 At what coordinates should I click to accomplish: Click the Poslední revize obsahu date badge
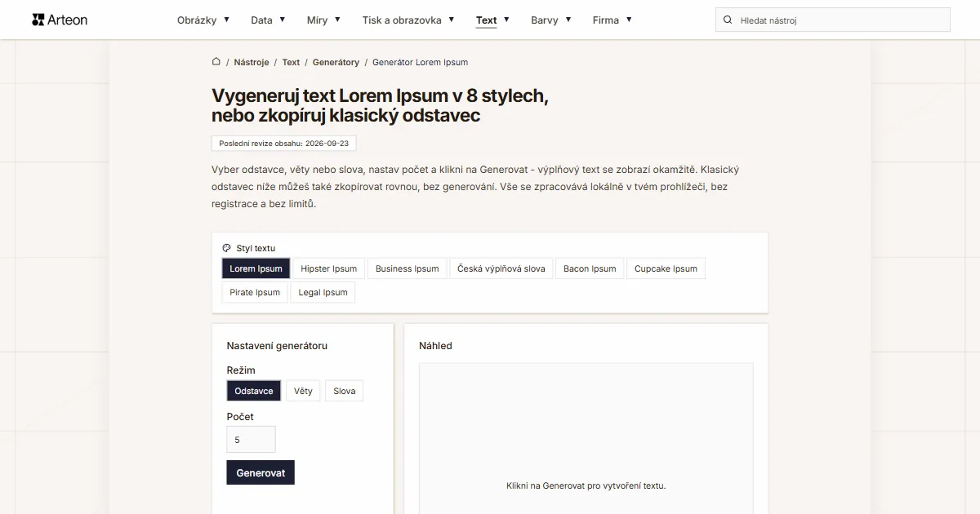(x=283, y=143)
